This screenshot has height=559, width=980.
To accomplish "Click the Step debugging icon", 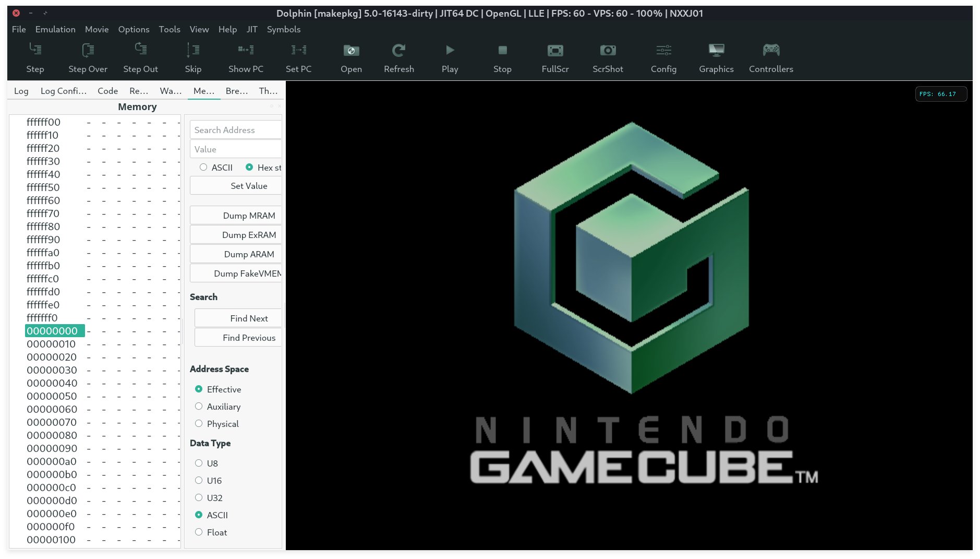I will 35,50.
